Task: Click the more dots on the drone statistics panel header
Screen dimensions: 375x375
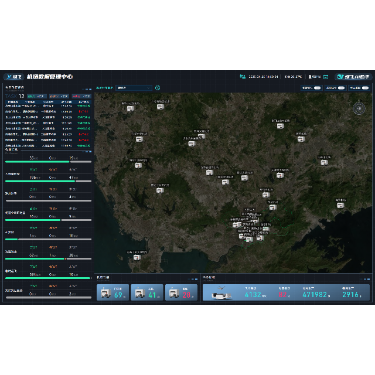Action: (366, 279)
